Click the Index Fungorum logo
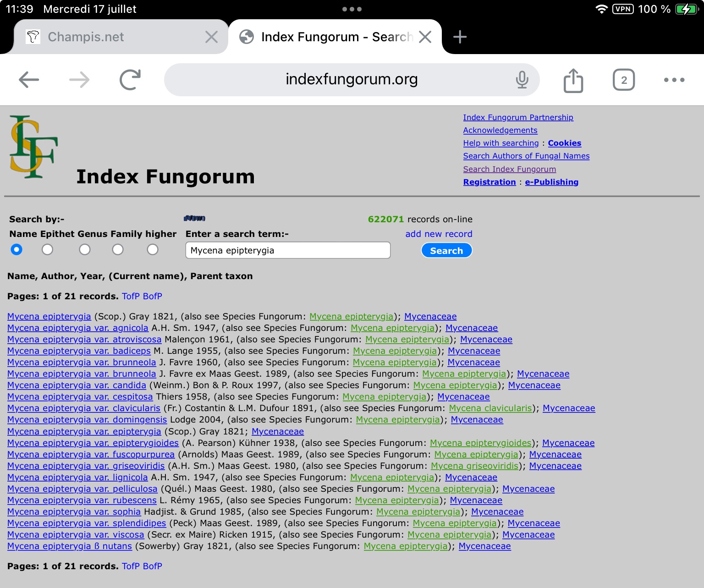This screenshot has width=704, height=588. point(33,147)
